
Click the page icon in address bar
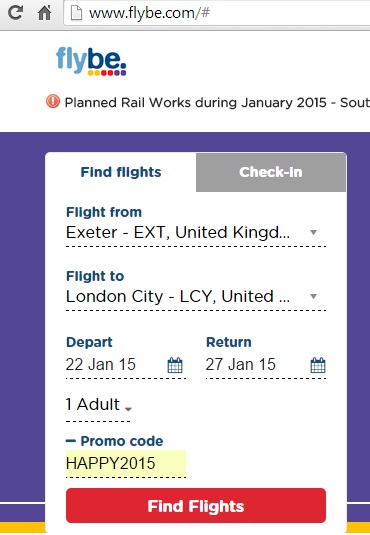point(76,13)
